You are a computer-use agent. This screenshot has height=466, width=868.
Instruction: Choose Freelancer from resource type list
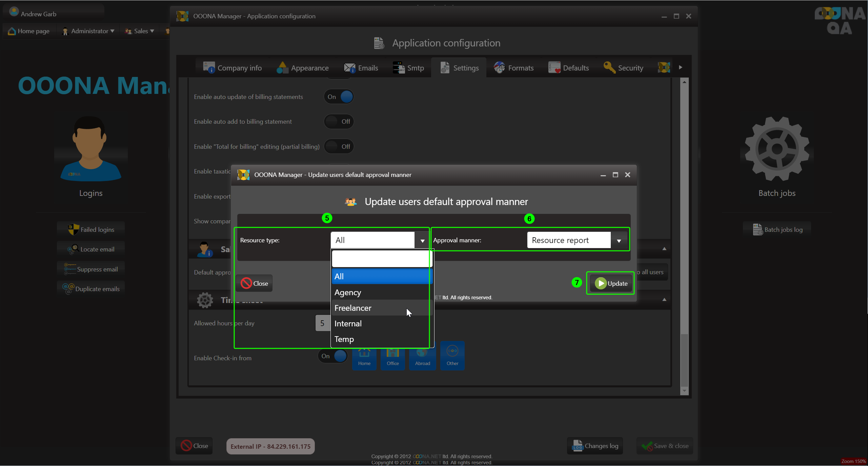[x=353, y=308]
